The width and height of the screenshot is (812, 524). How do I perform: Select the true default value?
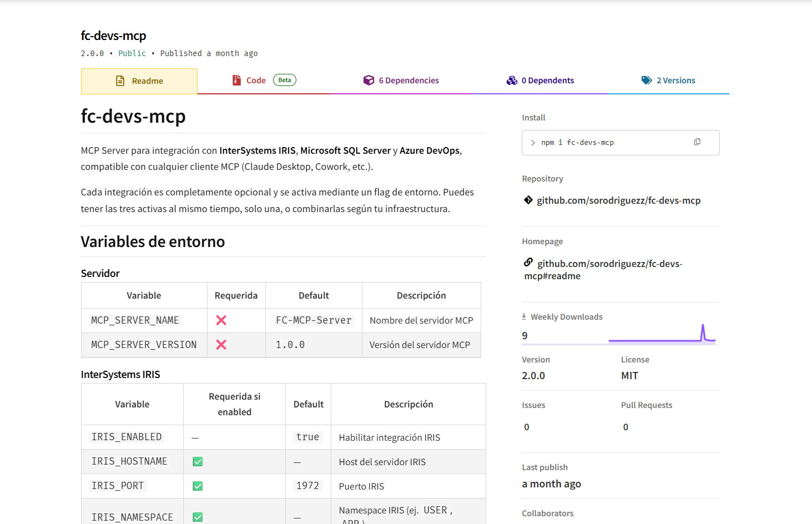[307, 437]
